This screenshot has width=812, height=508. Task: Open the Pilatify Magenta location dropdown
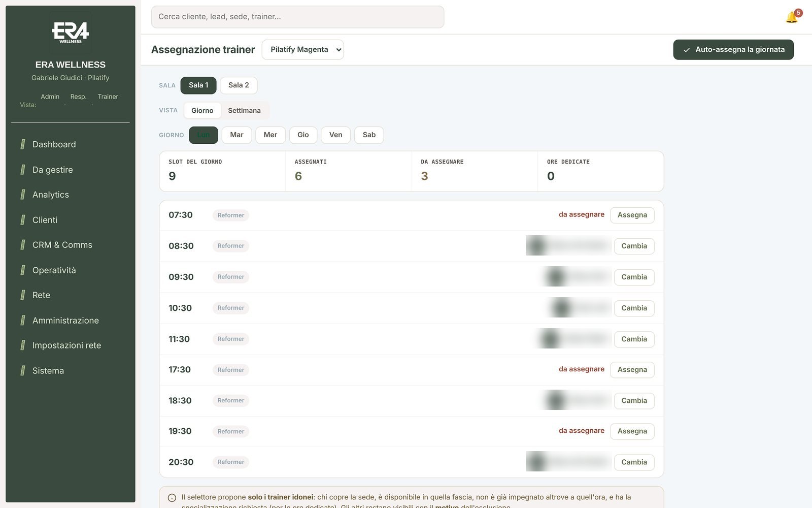point(303,50)
